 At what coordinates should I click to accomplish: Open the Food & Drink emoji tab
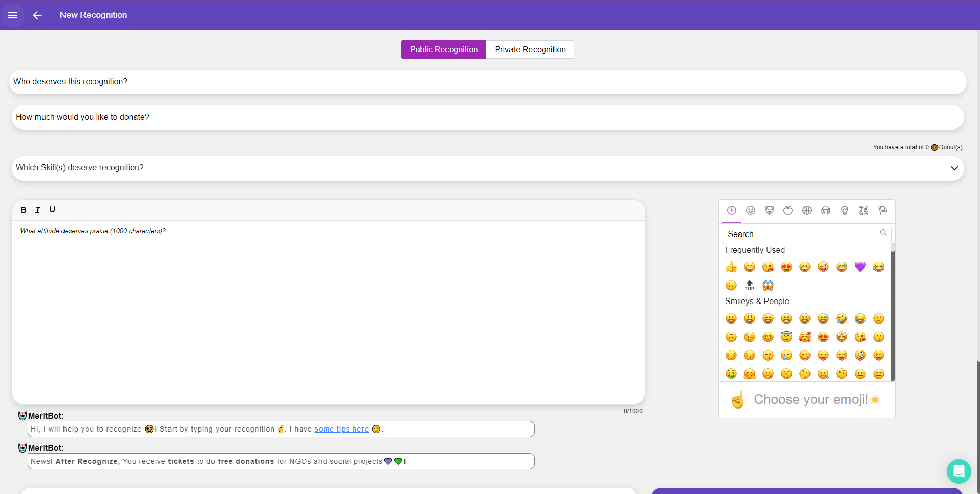pyautogui.click(x=788, y=210)
